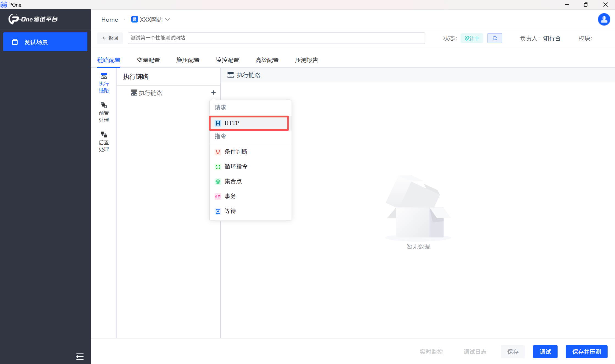
Task: Add a 事务 transaction instruction
Action: (x=230, y=196)
